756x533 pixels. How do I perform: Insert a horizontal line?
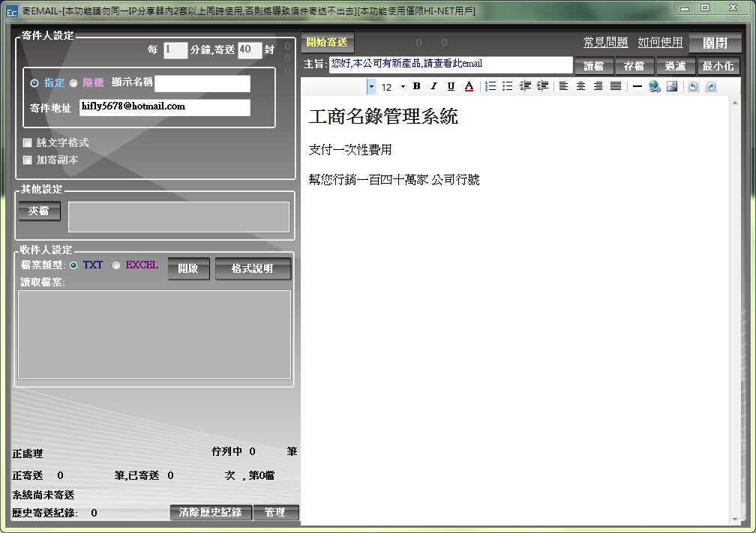637,87
